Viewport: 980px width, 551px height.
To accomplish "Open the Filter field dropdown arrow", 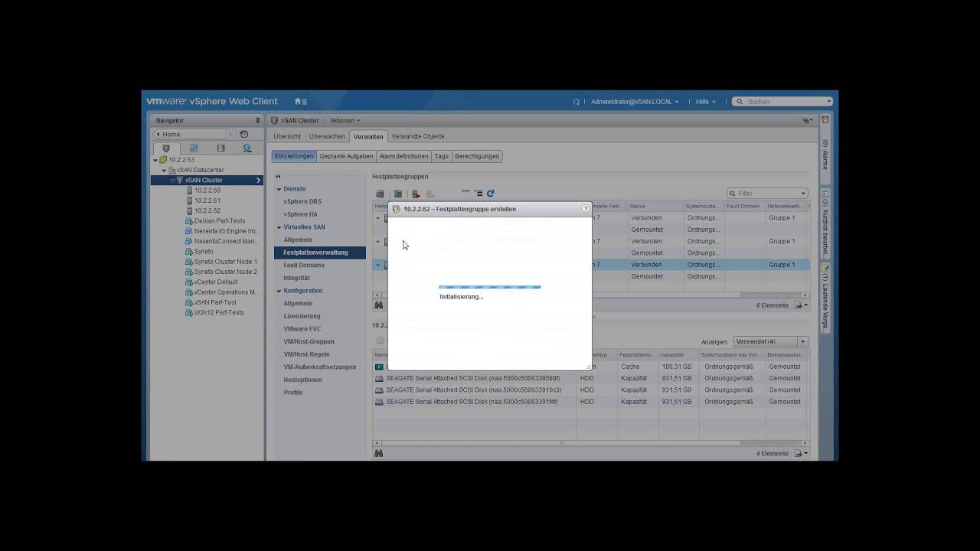I will point(803,194).
